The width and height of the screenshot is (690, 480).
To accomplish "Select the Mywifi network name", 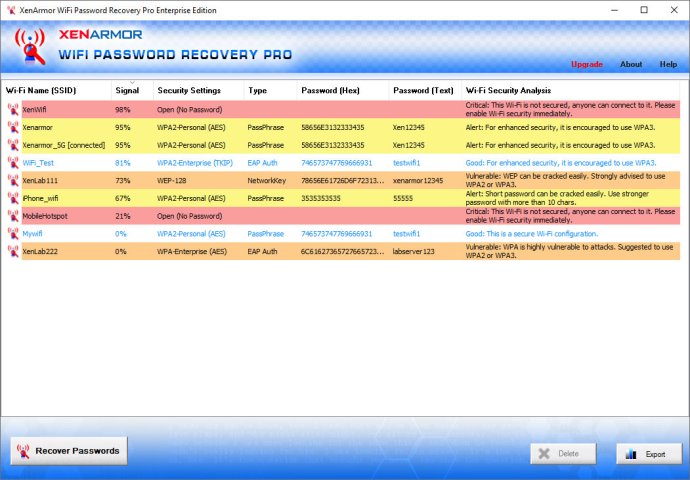I will (x=32, y=234).
